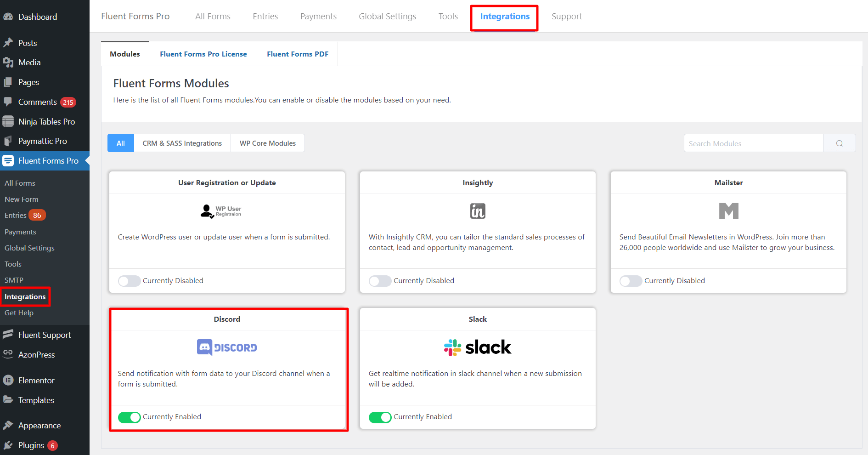Click the 'Fluent Forms Modules' heading text
Screen dimensions: 868x455
(171, 83)
